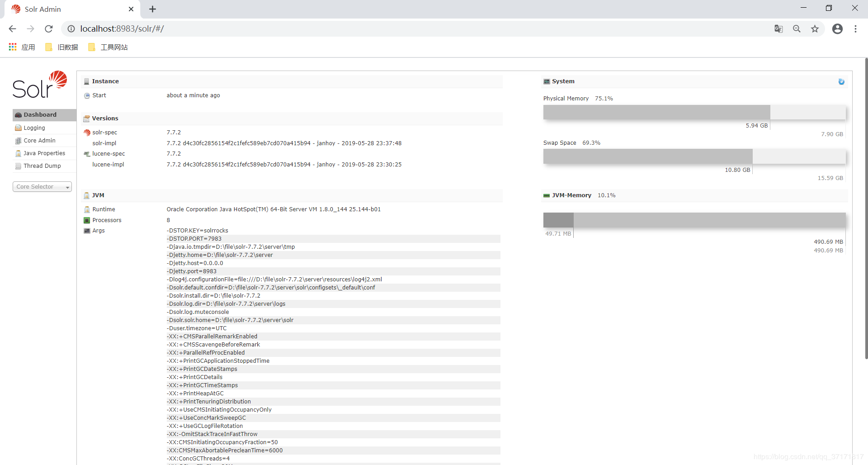The width and height of the screenshot is (868, 465).
Task: Open the Chrome profile menu
Action: click(837, 29)
